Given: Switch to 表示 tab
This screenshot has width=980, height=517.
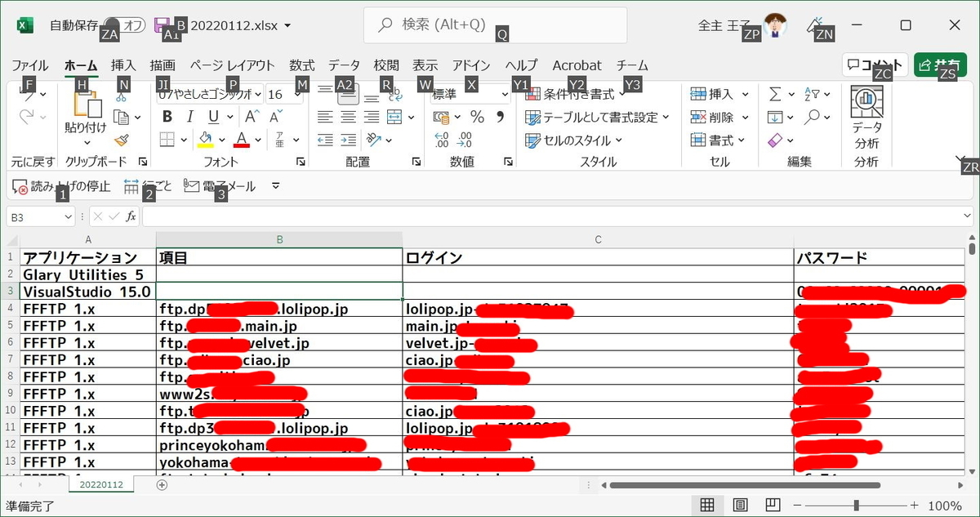Looking at the screenshot, I should point(425,65).
